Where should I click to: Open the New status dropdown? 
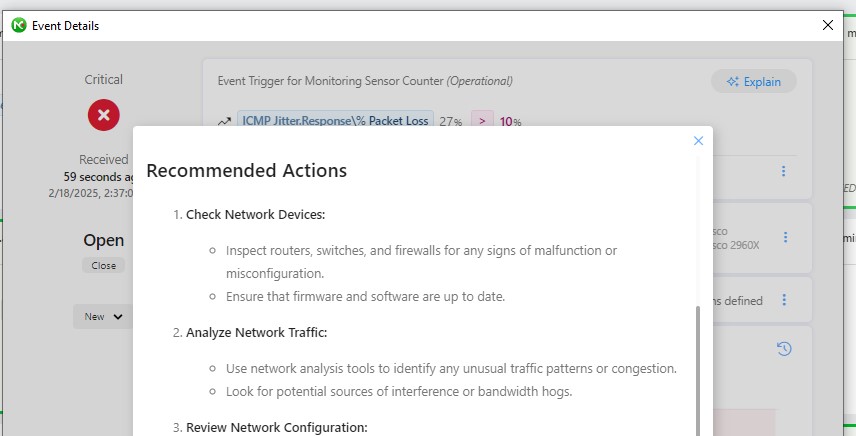(103, 316)
